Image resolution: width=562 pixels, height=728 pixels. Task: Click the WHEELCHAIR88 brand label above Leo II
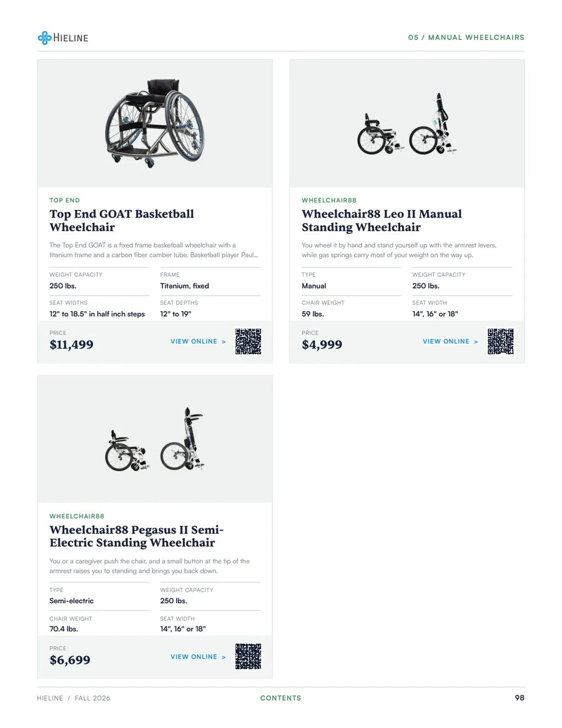click(x=329, y=200)
